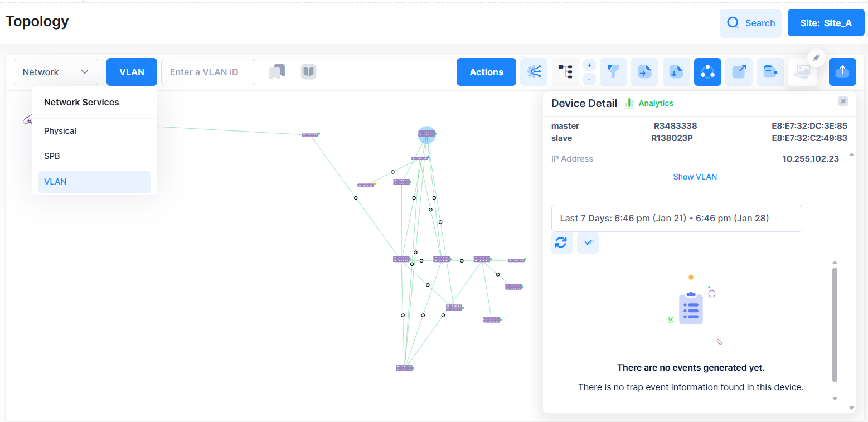
Task: Click the file with down arrow icon
Action: 676,72
